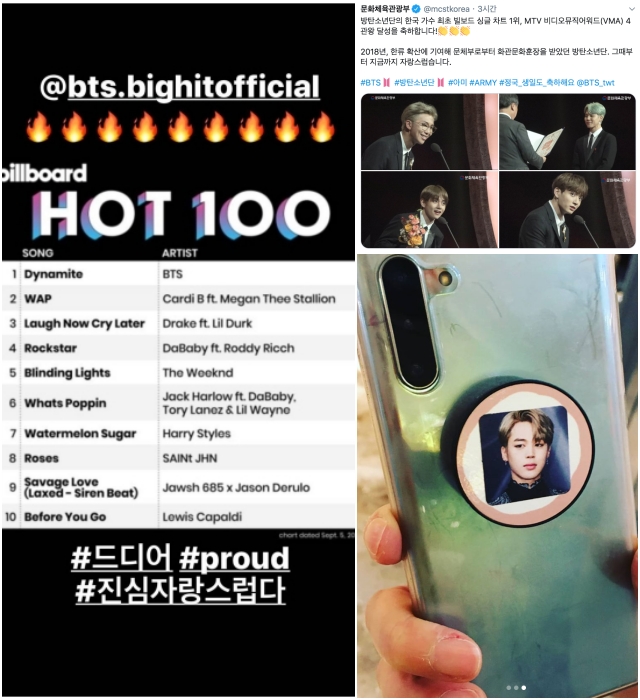Select the first carousel page dot
The width and height of the screenshot is (640, 700).
pyautogui.click(x=509, y=688)
